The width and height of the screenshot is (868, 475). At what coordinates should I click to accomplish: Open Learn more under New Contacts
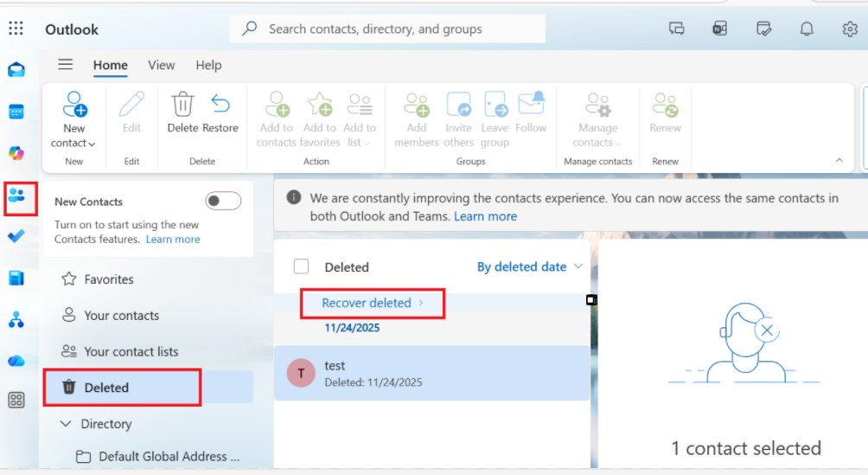pos(173,240)
